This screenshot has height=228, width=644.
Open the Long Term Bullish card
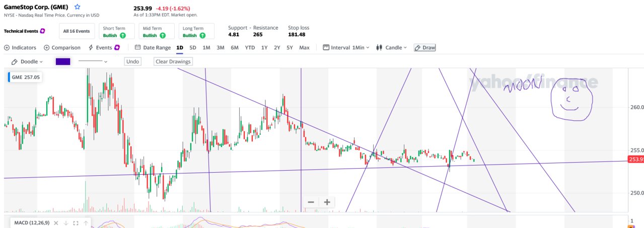pos(196,31)
